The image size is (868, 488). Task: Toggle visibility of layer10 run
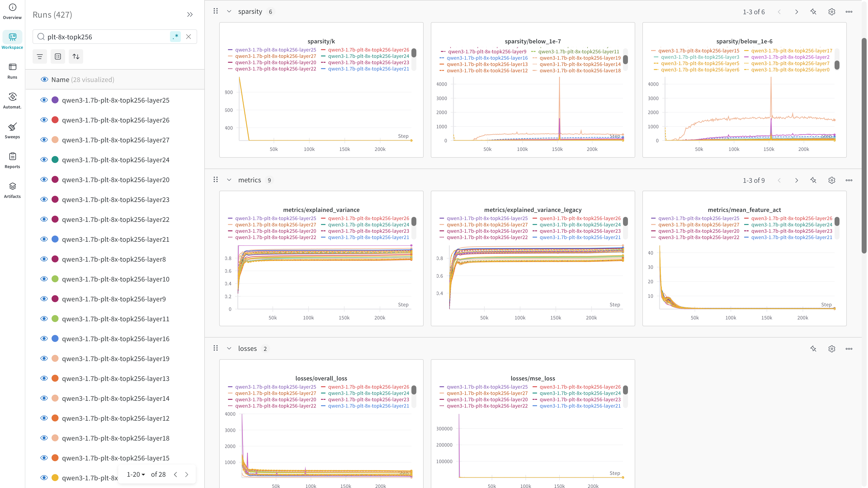[x=44, y=279]
